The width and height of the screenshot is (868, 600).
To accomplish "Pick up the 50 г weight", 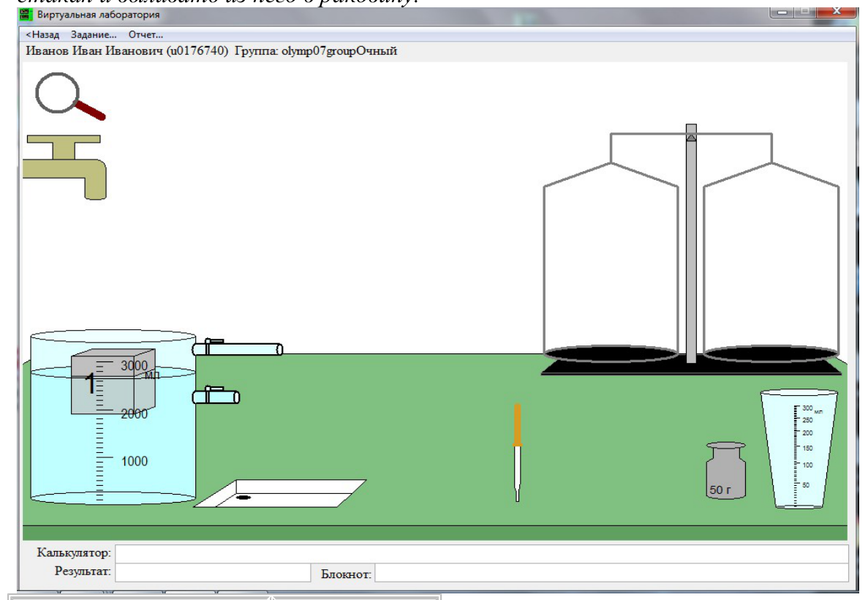I will [x=725, y=470].
